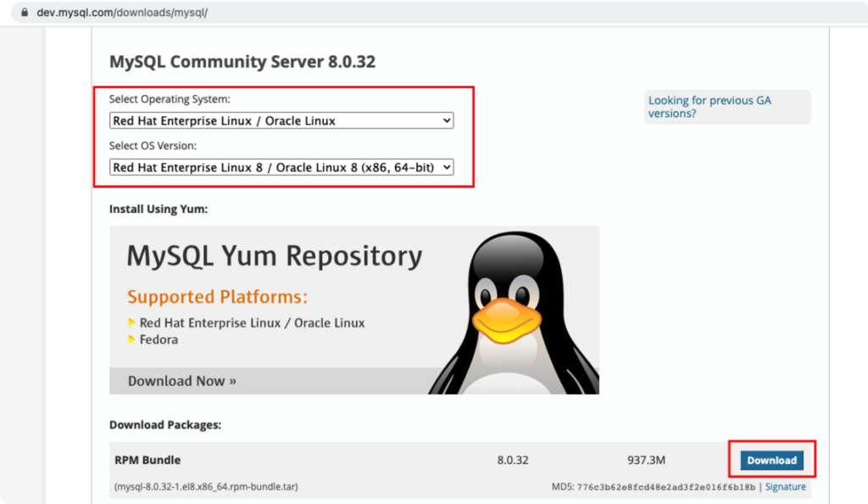Viewport: 868px width, 504px height.
Task: Click the MySQL Community Server 8.0.32 heading
Action: pyautogui.click(x=242, y=61)
